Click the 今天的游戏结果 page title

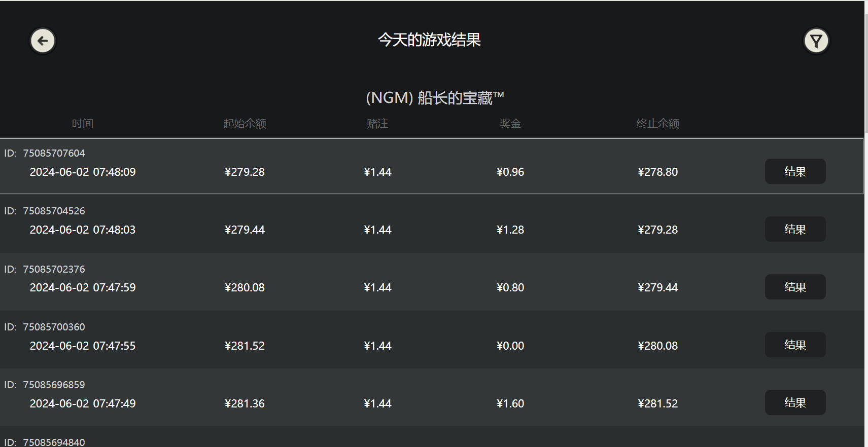tap(429, 40)
